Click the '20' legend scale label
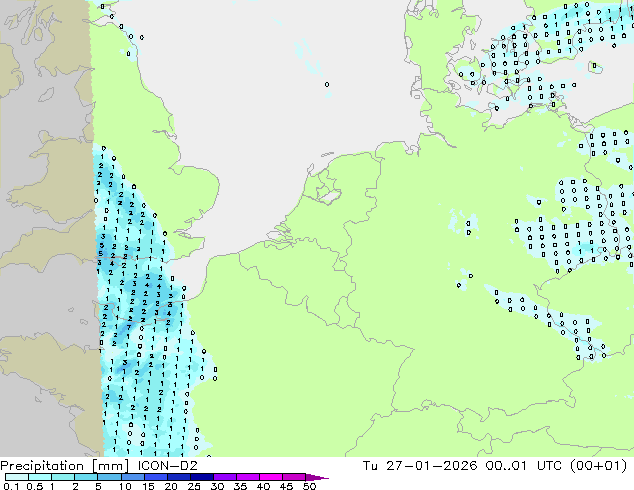 171,486
